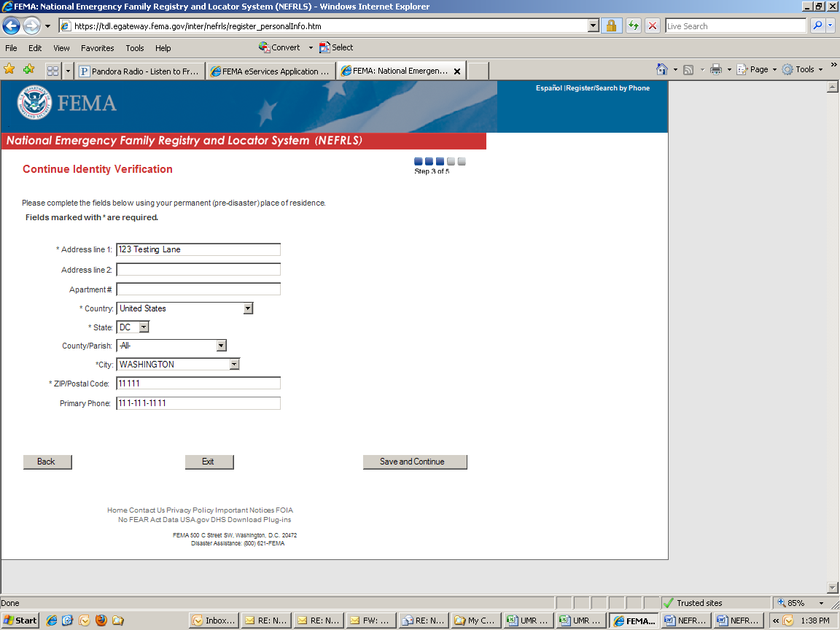
Task: Launch Internet Explorer from quick launch
Action: click(x=52, y=621)
